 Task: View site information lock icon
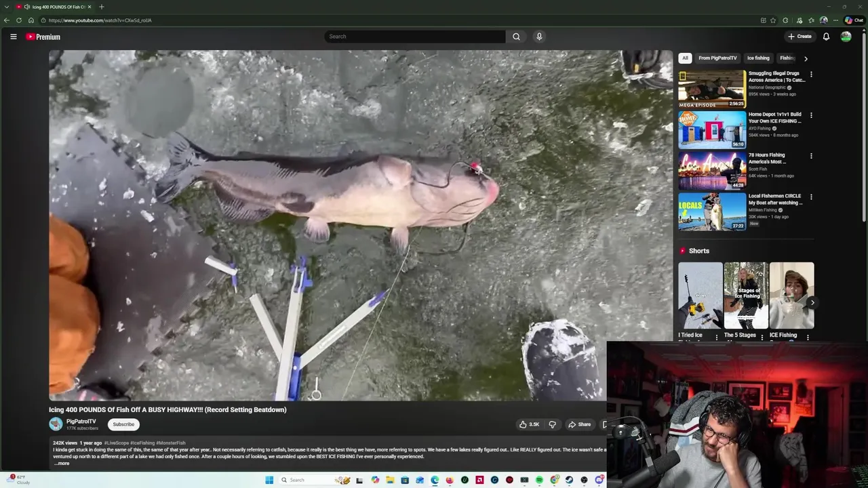point(43,20)
